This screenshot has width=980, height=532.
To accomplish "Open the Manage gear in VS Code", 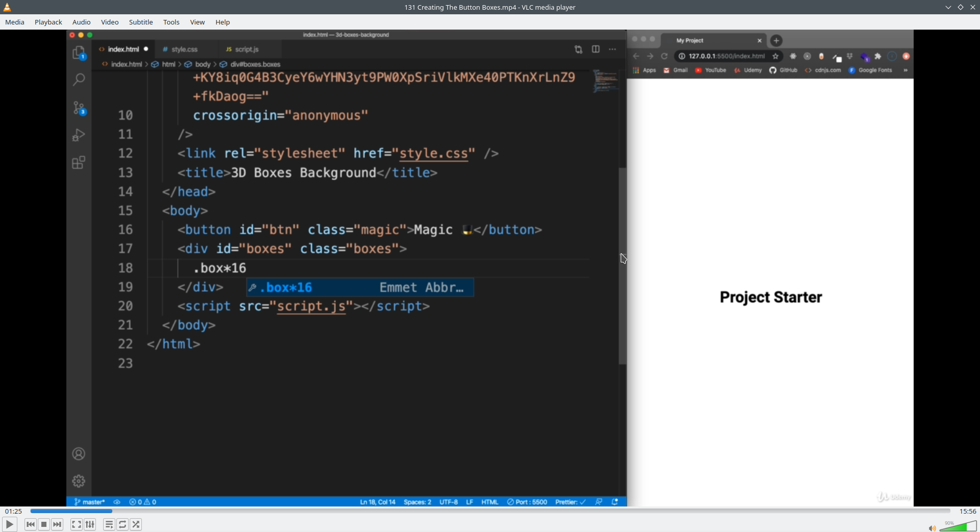I will click(x=79, y=481).
